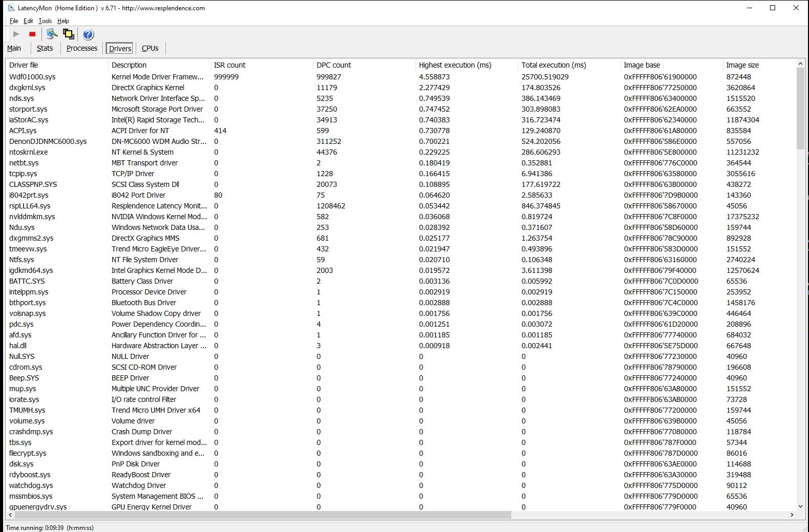Select the i8042prt.sys driver row

tap(401, 195)
